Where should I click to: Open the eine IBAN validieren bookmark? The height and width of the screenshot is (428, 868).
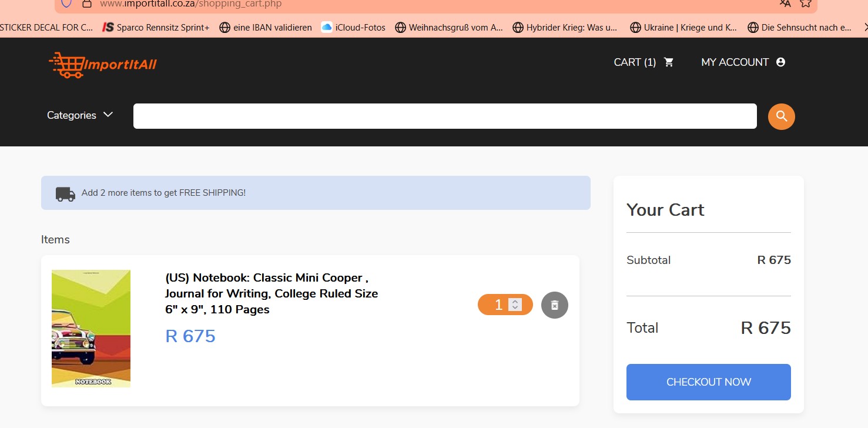pyautogui.click(x=265, y=28)
